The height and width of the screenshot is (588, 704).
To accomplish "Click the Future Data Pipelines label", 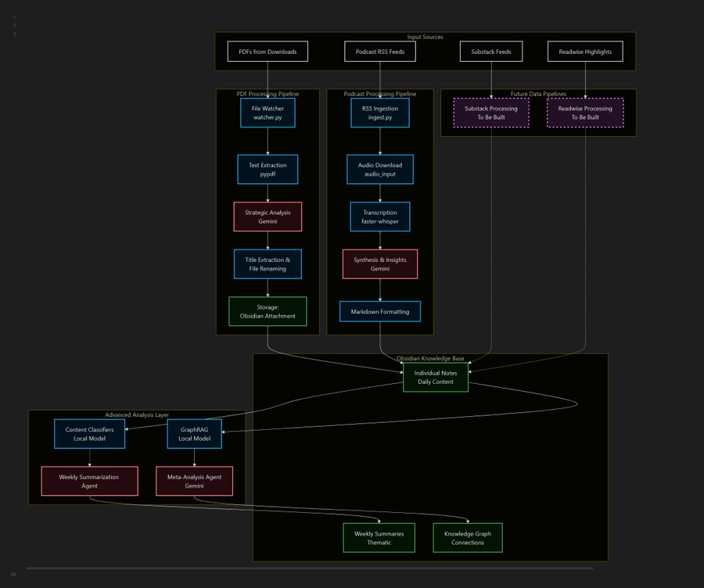I will click(538, 94).
